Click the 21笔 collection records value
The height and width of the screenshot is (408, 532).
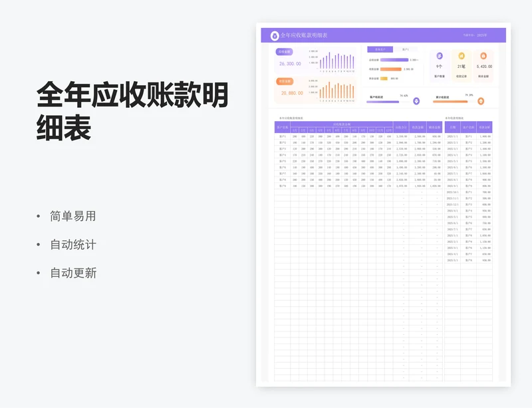(x=462, y=67)
